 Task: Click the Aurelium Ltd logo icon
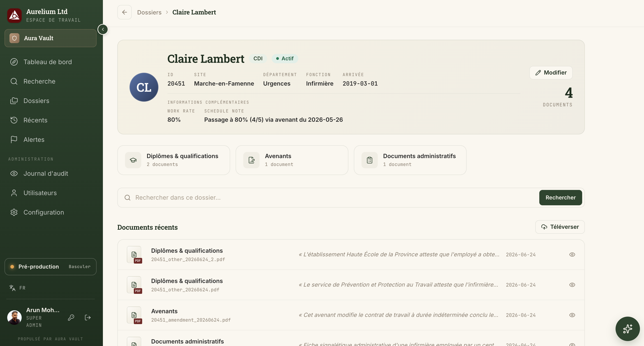coord(14,16)
